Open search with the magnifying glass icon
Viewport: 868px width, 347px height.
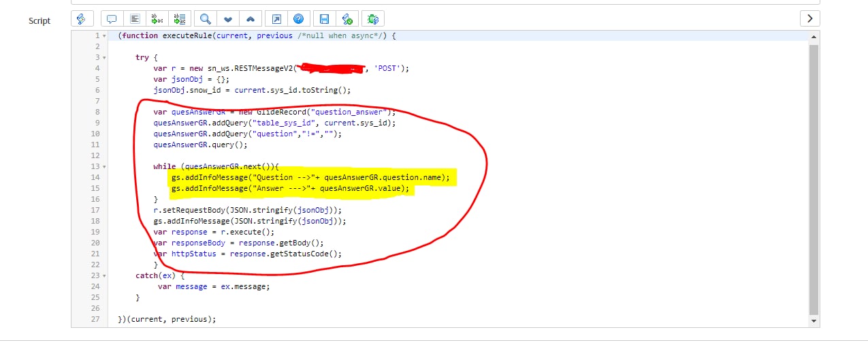pyautogui.click(x=204, y=19)
